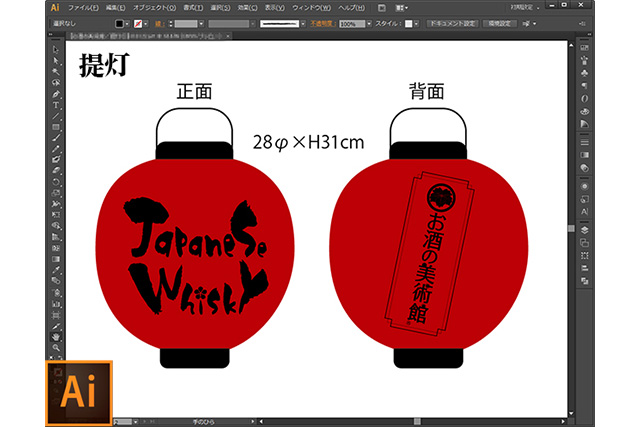Open the オブジェクト menu
Image resolution: width=640 pixels, height=427 pixels.
click(x=155, y=8)
